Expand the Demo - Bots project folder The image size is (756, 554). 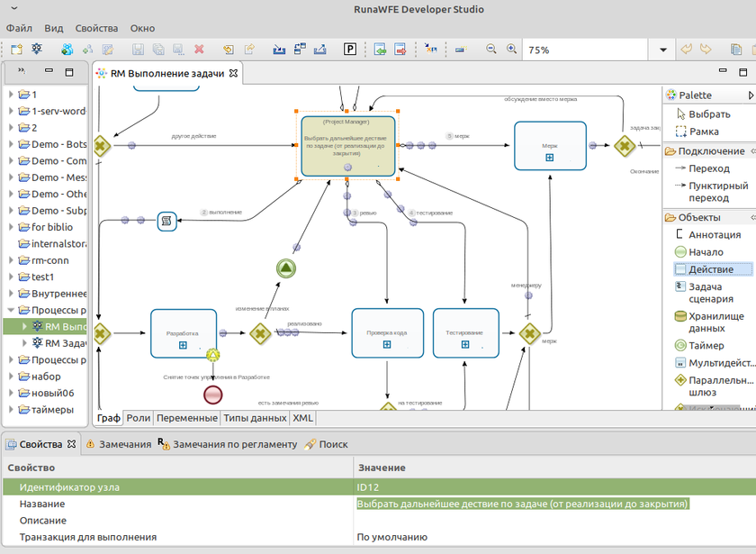pos(12,145)
